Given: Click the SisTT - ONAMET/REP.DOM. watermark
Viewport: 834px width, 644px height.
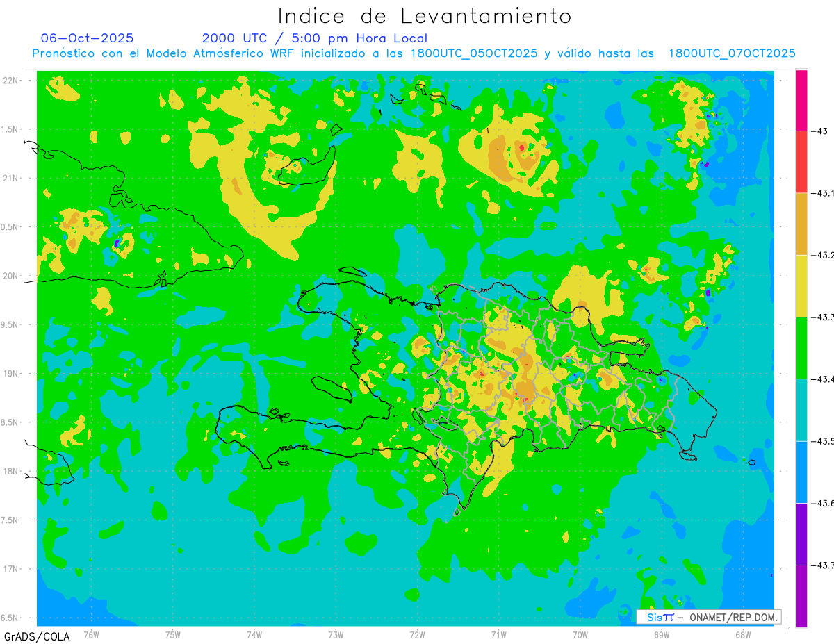Looking at the screenshot, I should [708, 617].
